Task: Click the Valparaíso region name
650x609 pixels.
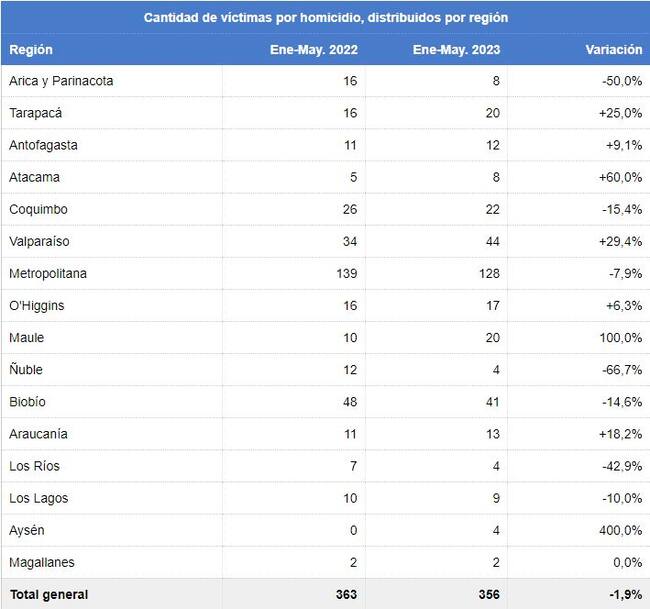Action: pos(39,241)
